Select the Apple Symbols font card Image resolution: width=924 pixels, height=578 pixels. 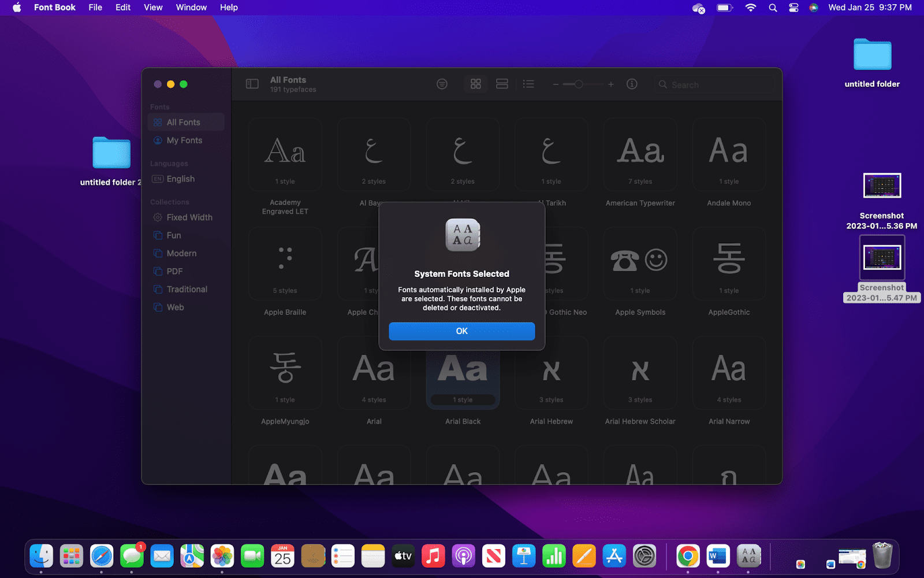click(640, 264)
